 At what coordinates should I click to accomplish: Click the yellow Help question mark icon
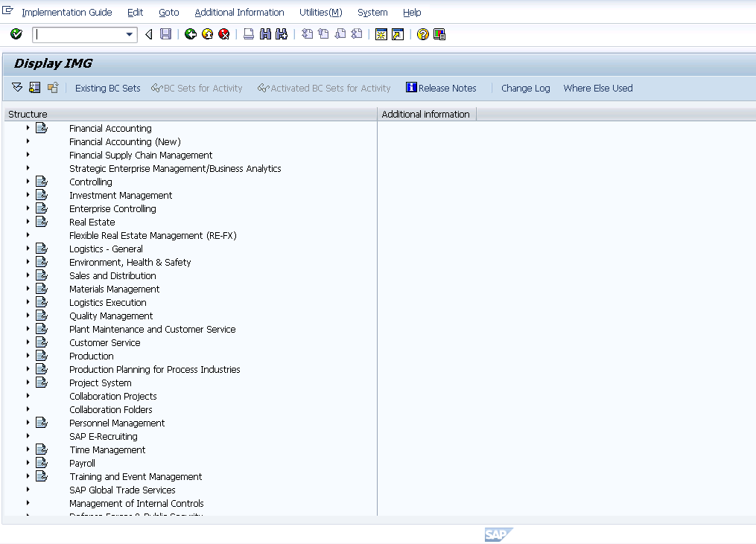pos(423,34)
